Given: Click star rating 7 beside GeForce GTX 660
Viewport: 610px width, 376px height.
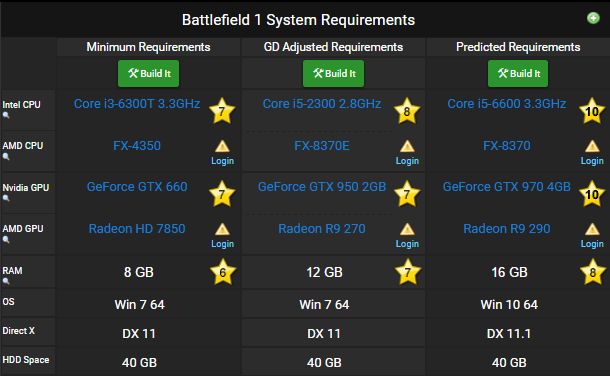Looking at the screenshot, I should [222, 194].
